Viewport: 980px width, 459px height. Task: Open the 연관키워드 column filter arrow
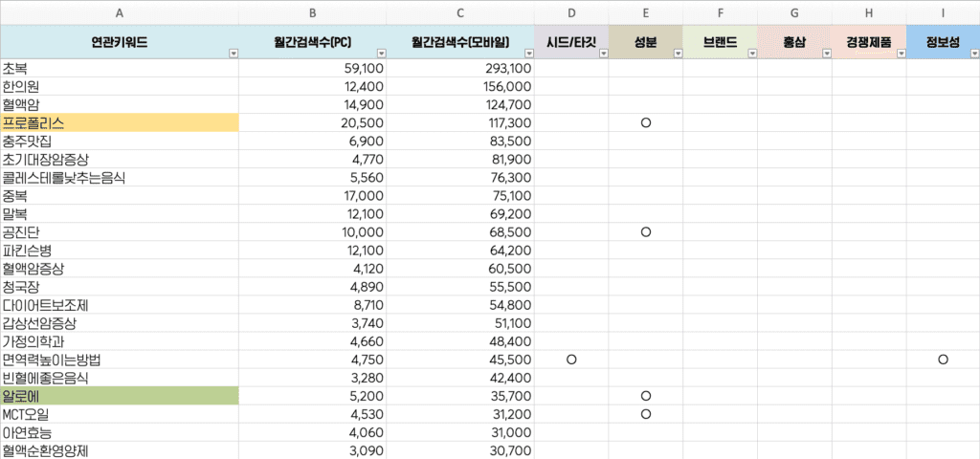pyautogui.click(x=233, y=54)
